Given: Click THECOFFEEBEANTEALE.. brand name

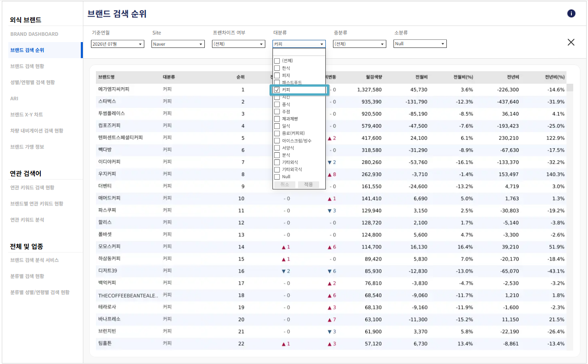Looking at the screenshot, I should [x=128, y=295].
